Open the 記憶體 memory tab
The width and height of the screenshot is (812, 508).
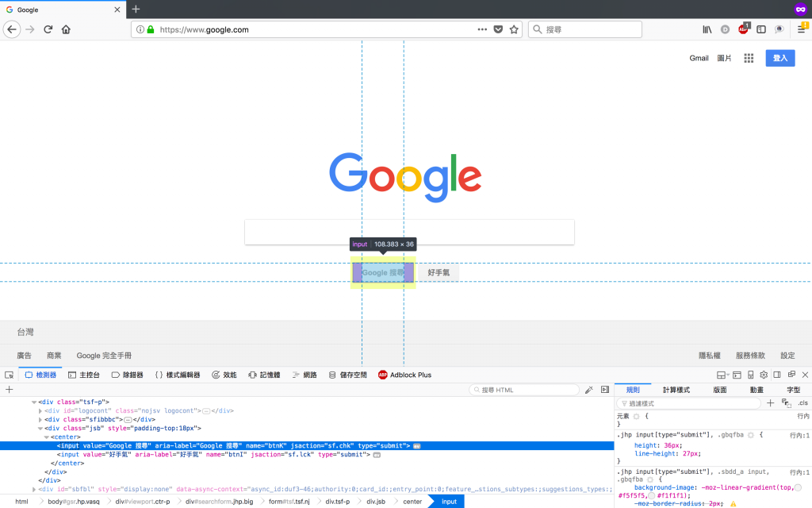pos(264,375)
